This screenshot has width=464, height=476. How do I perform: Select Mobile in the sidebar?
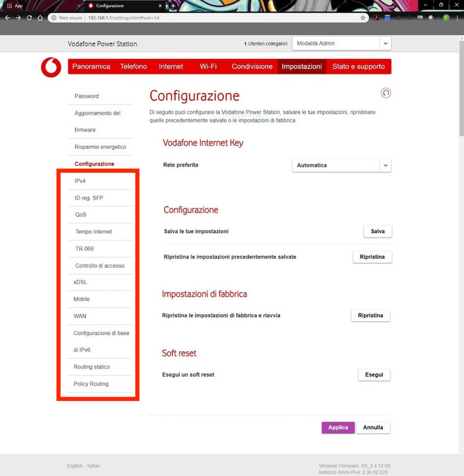(x=81, y=299)
